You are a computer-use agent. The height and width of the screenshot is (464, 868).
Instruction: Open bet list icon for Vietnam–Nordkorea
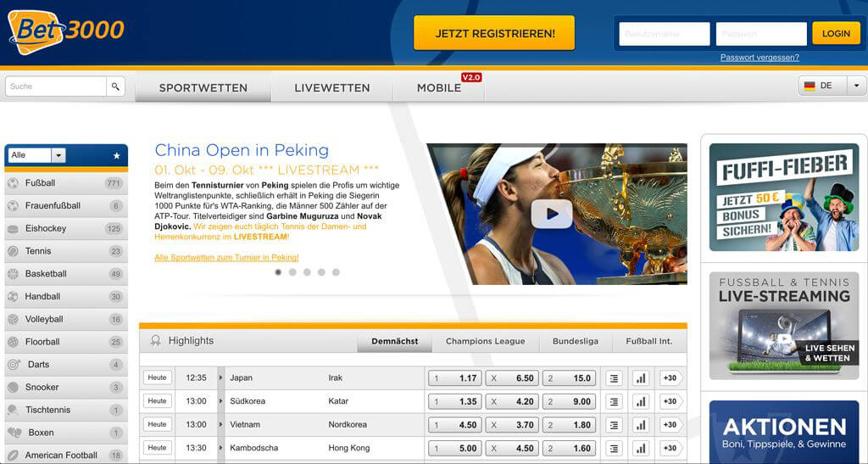(614, 425)
